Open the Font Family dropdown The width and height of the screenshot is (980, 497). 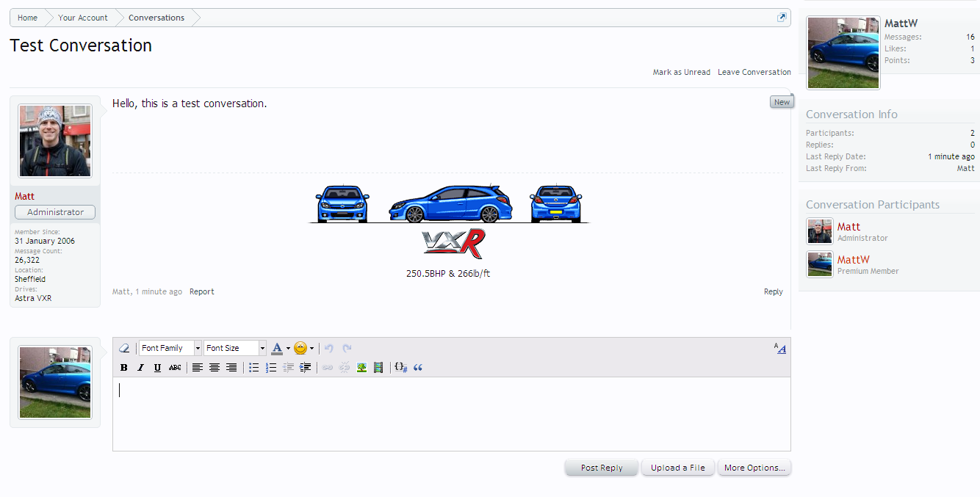pyautogui.click(x=170, y=348)
